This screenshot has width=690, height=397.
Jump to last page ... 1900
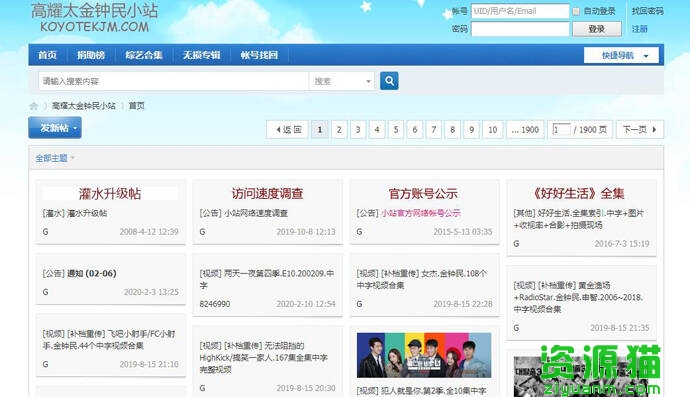point(525,129)
